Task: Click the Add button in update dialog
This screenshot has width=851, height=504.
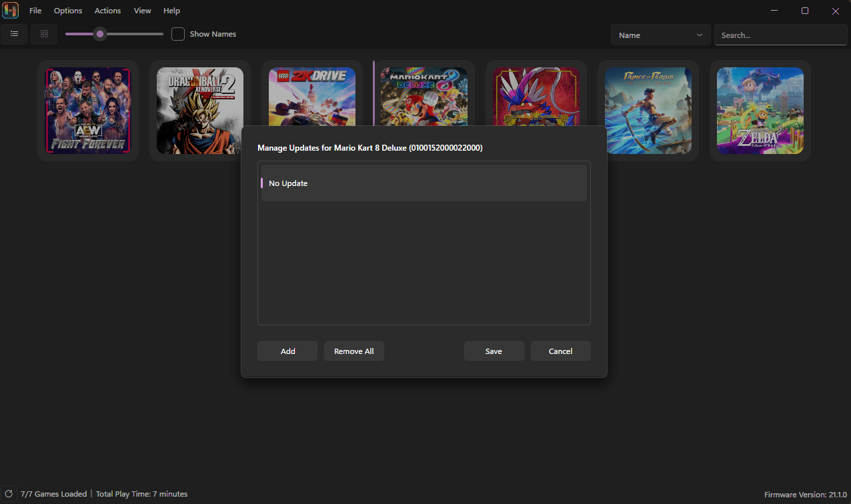Action: coord(287,351)
